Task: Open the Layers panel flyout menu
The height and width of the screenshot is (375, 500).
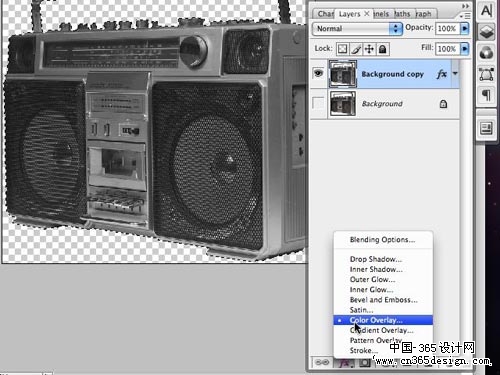Action: click(465, 16)
